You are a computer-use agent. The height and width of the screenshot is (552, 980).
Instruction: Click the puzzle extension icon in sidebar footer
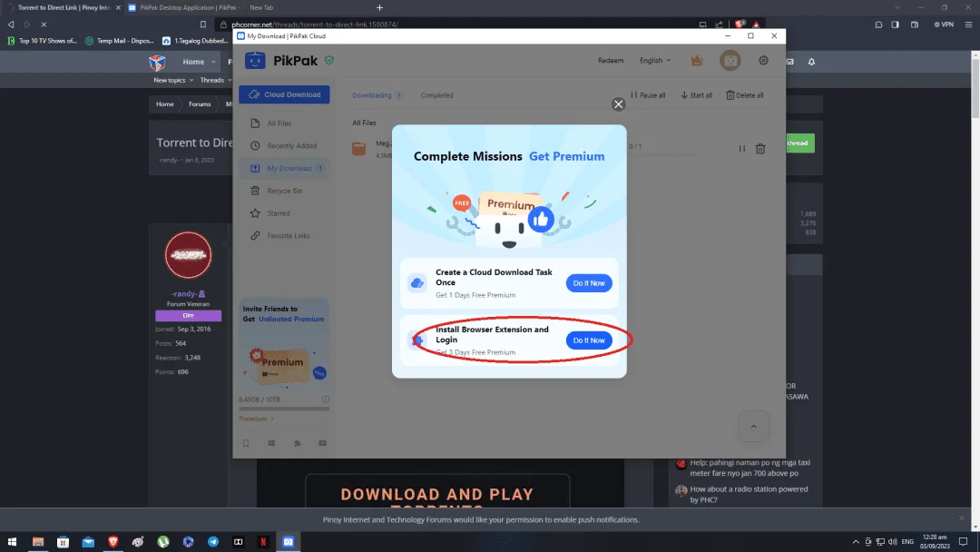point(297,443)
